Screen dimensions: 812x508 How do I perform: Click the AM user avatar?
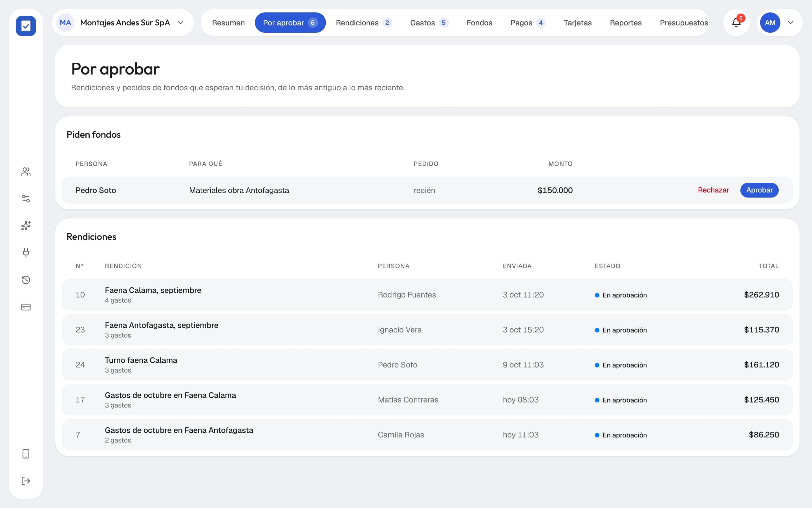(x=770, y=23)
